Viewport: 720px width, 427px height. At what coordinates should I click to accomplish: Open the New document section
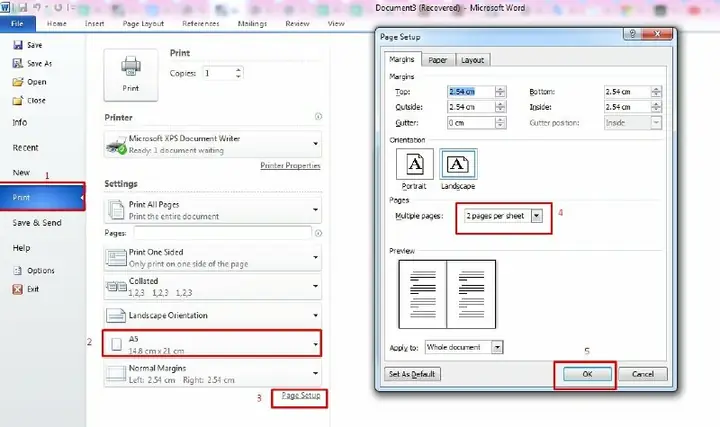(21, 173)
